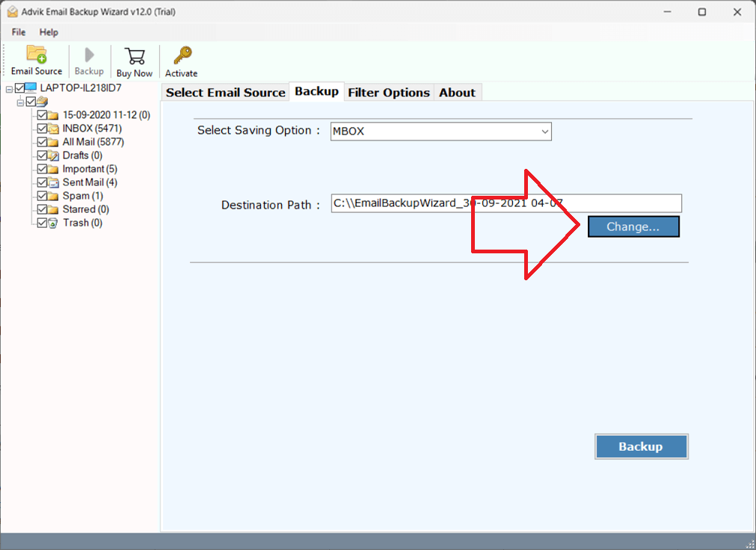Minimize the Advik window
The height and width of the screenshot is (550, 756).
tap(667, 12)
